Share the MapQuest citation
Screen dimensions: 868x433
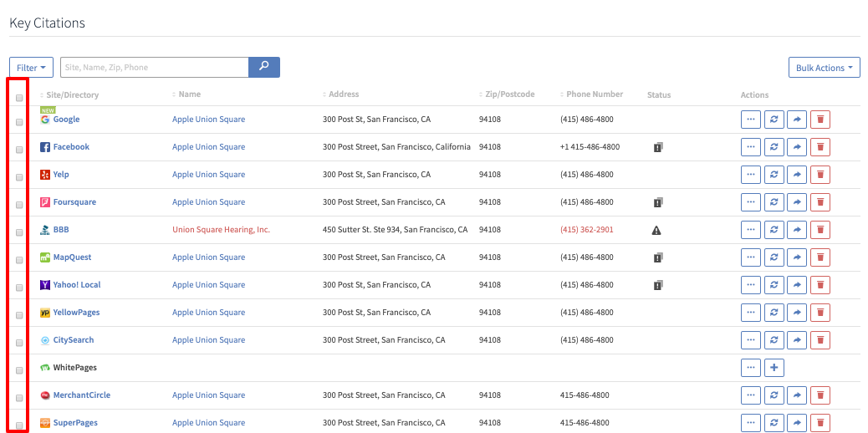(x=797, y=257)
